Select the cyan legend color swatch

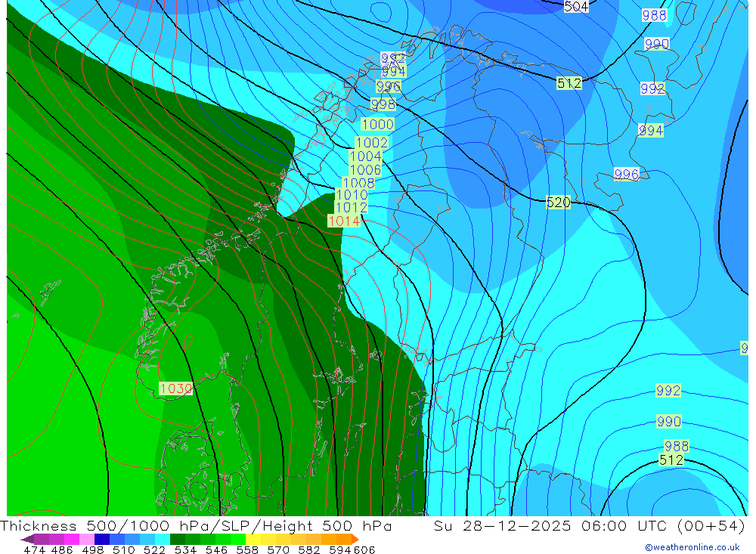tap(163, 539)
